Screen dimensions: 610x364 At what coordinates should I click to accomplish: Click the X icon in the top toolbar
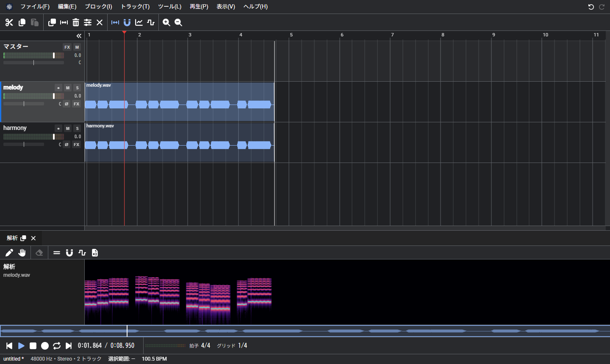tap(100, 22)
